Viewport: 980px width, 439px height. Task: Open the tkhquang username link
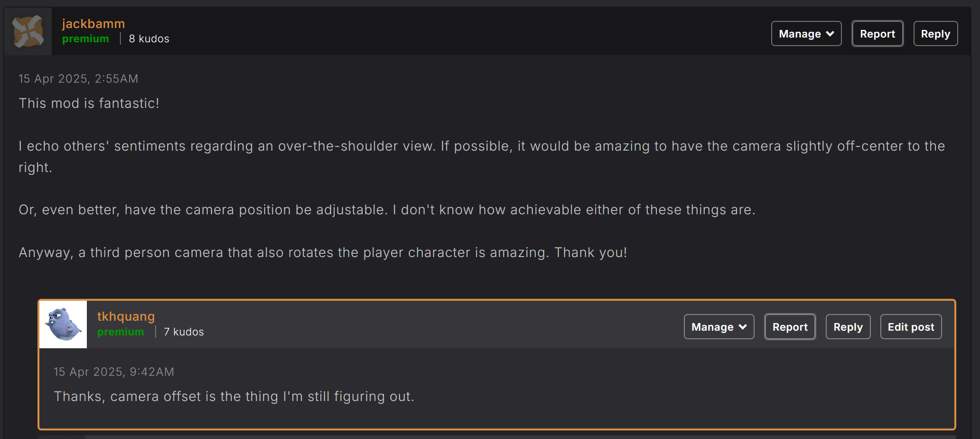click(126, 316)
